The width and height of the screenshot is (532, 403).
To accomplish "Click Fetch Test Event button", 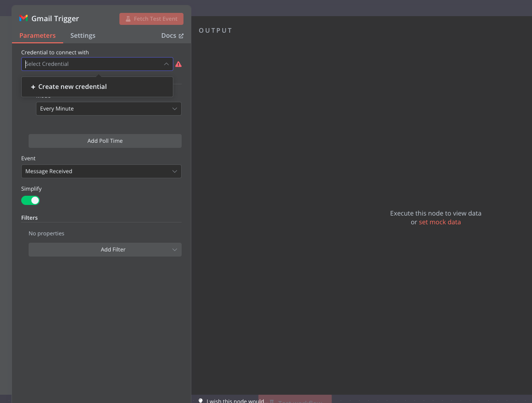I will click(151, 19).
